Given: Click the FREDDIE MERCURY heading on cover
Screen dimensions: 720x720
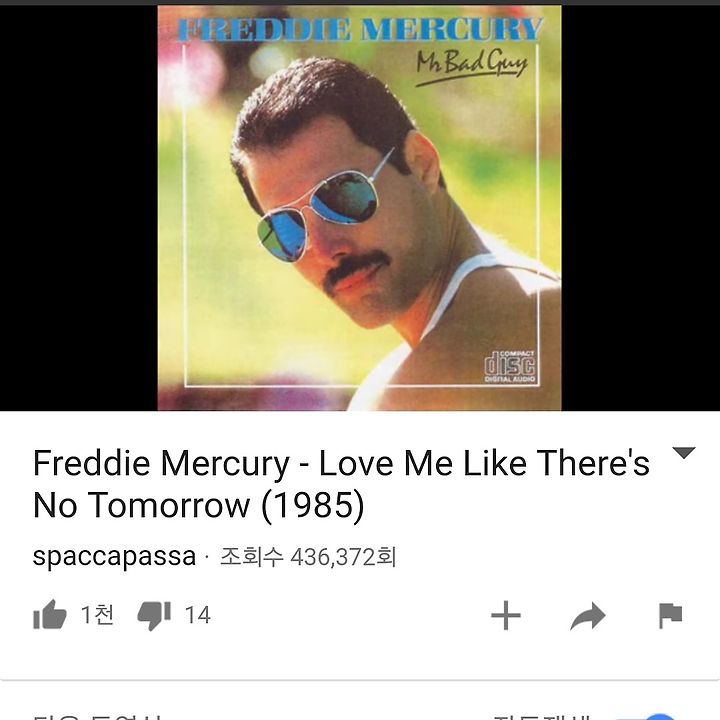Looking at the screenshot, I should (360, 29).
